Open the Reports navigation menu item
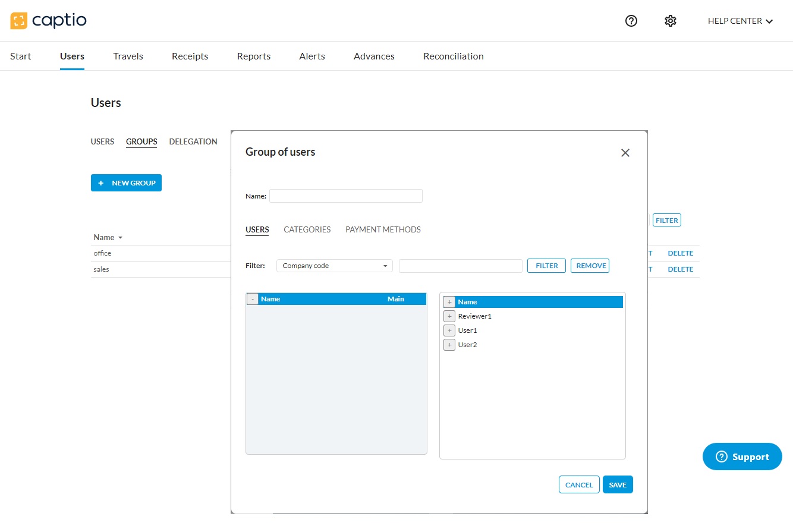Viewport: 793px width, 532px height. tap(253, 56)
